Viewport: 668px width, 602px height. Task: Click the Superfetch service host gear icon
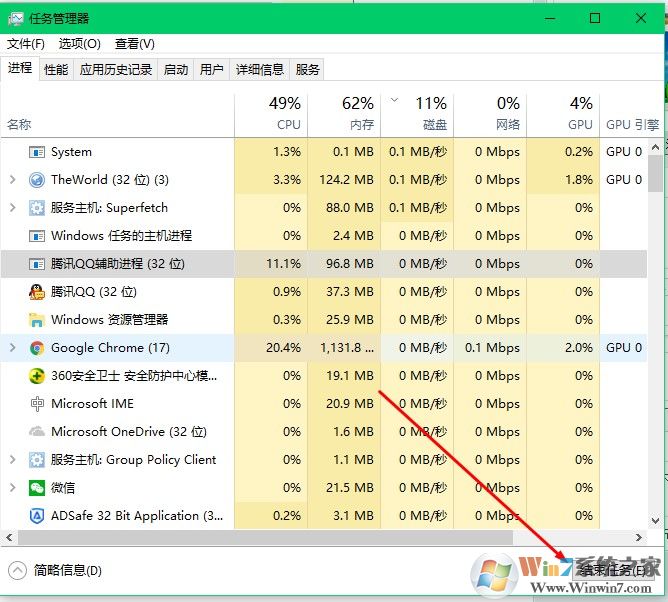(x=37, y=208)
